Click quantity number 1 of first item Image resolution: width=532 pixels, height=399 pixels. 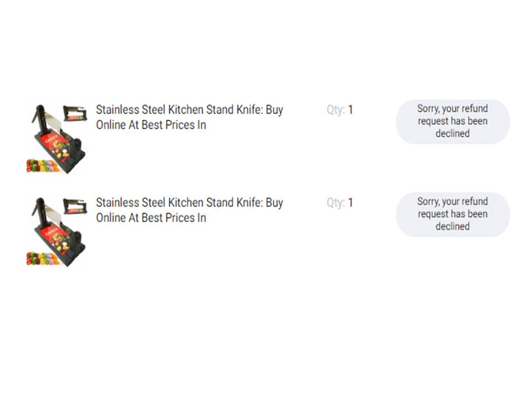[350, 110]
